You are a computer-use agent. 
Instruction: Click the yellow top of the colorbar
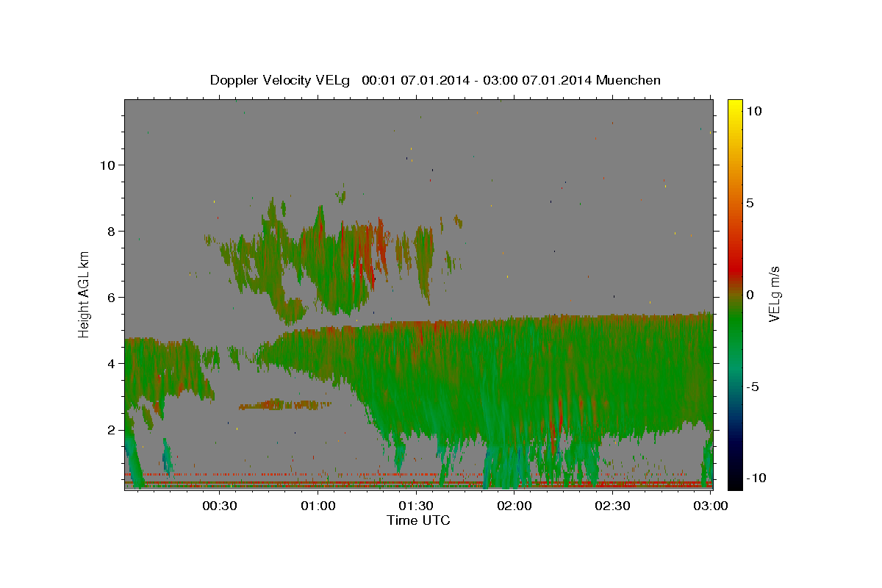tap(735, 107)
